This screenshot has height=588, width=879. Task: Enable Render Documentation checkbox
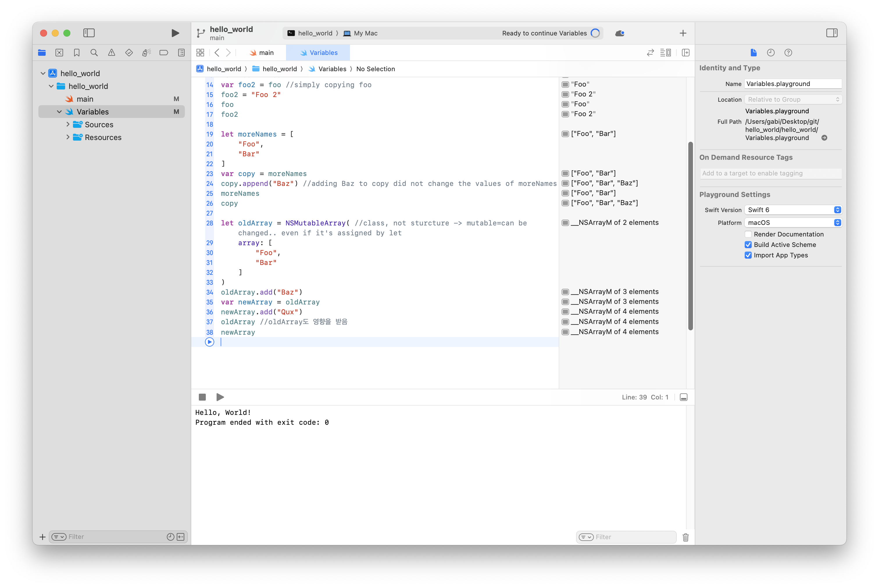pyautogui.click(x=748, y=234)
